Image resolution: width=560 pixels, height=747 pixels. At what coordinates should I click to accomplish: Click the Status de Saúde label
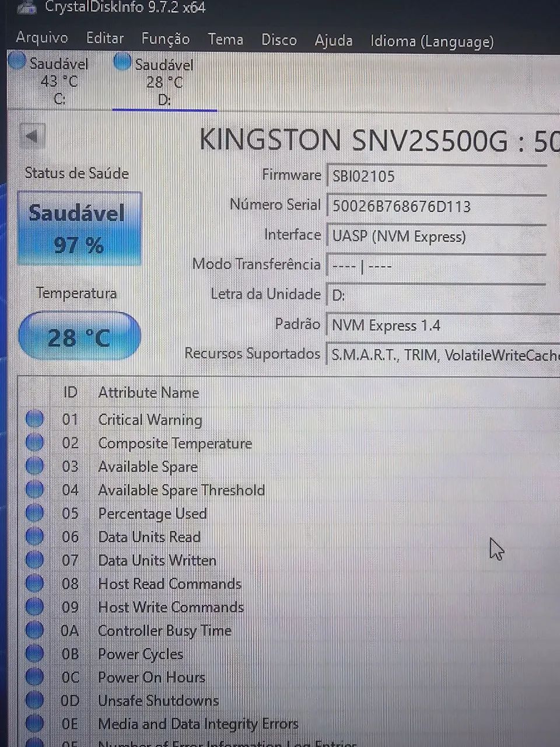76,173
